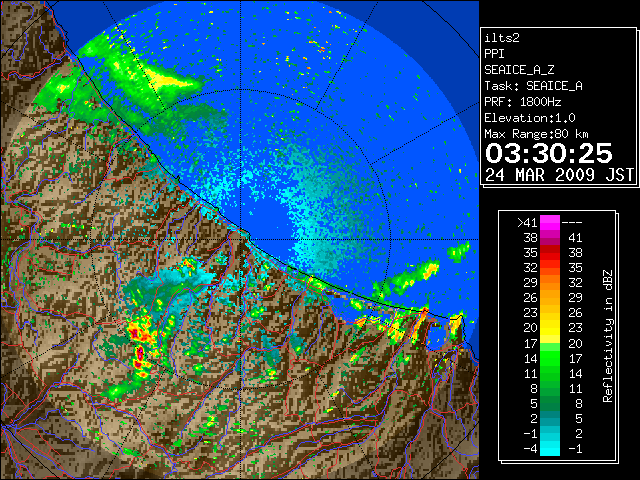The image size is (640, 480).
Task: Click the 03:30:25 timestamp
Action: coord(549,153)
